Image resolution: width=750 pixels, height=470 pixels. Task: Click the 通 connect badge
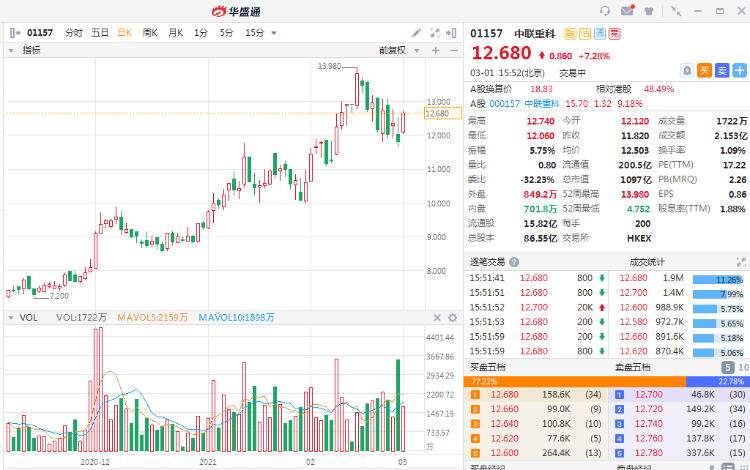tap(600, 33)
